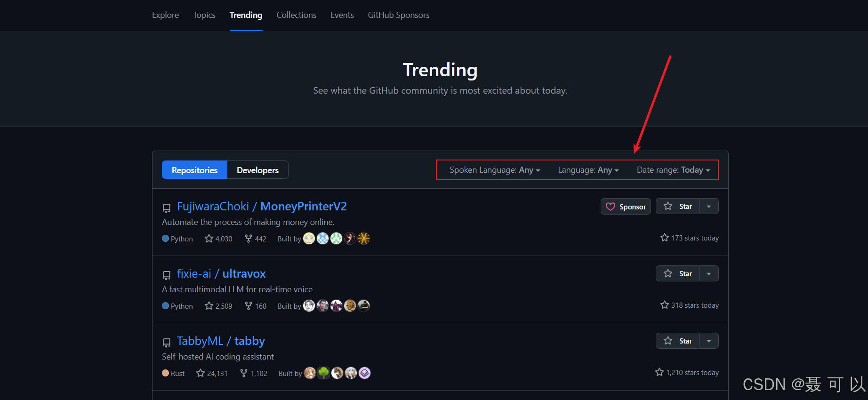Star the ultravox repository
Screen dimensions: 868x400
point(677,274)
